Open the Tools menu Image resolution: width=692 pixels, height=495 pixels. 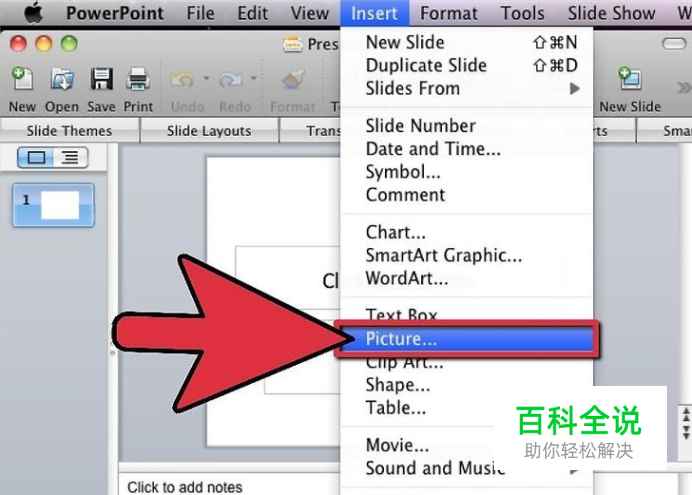point(523,13)
